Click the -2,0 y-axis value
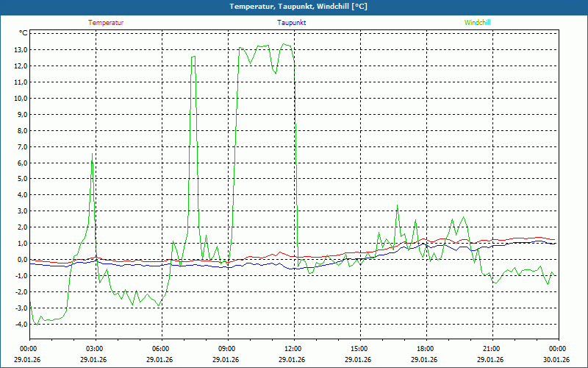This screenshot has width=588, height=368. [x=21, y=291]
